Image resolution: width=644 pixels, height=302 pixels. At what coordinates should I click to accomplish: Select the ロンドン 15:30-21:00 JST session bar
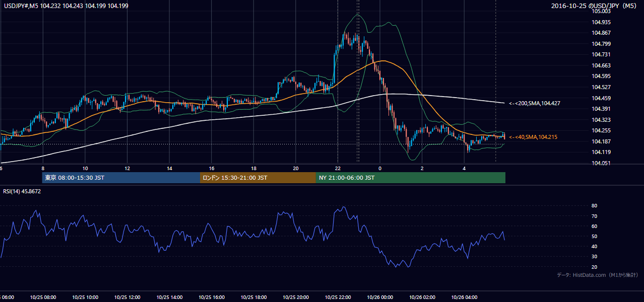(258, 178)
